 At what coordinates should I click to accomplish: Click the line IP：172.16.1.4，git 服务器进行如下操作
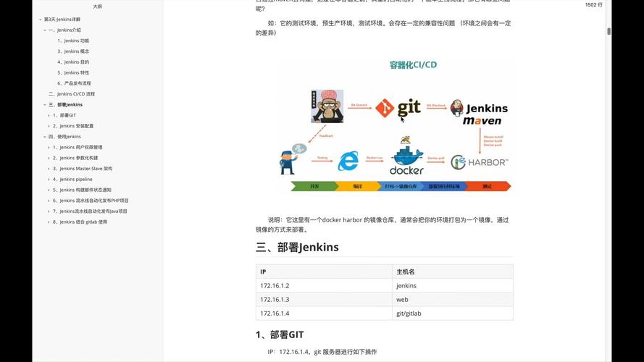pyautogui.click(x=322, y=352)
